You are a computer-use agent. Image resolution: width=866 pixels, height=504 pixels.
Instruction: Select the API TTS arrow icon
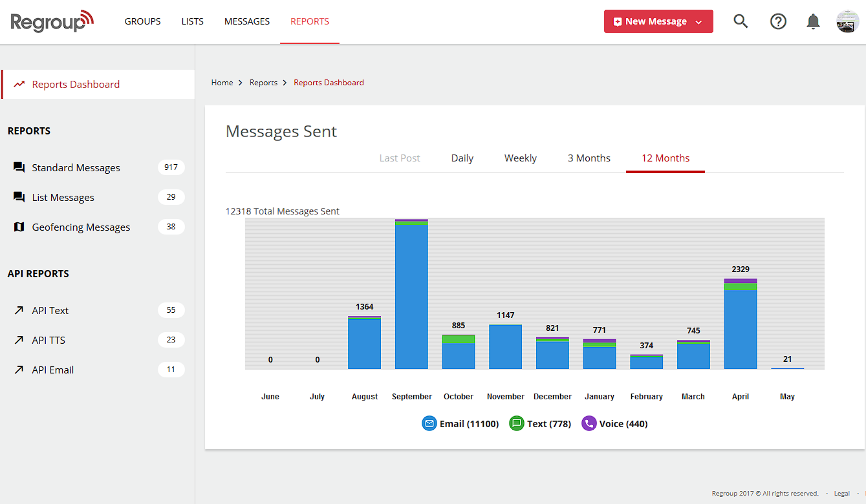pyautogui.click(x=19, y=340)
